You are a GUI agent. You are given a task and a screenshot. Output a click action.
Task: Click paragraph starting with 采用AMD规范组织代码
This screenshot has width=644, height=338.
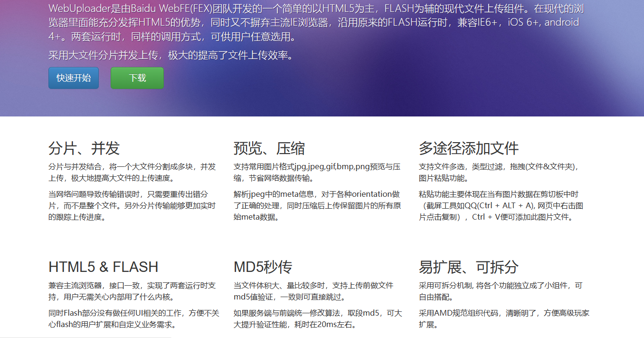pyautogui.click(x=503, y=319)
